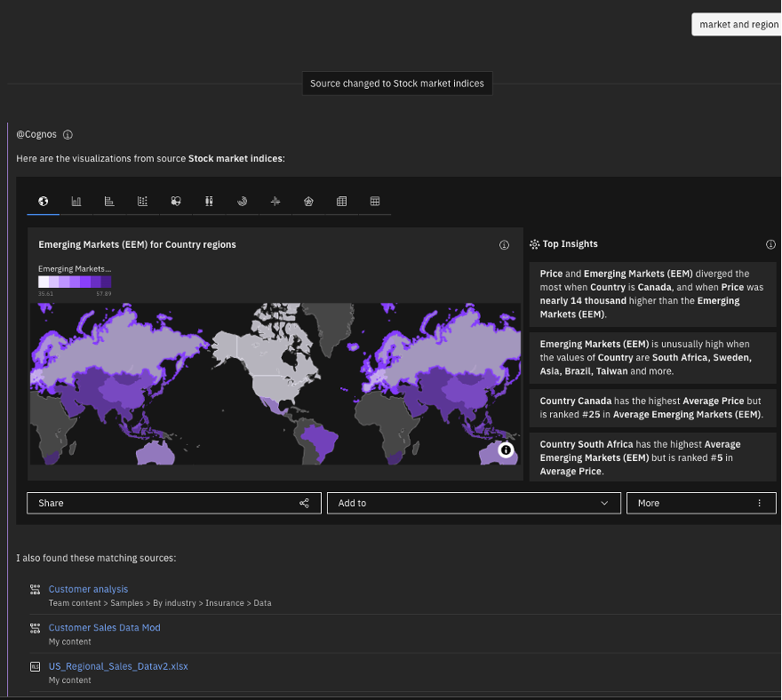
Task: Open the US_Regional_Sales_Datav2.xlsx link
Action: 118,666
